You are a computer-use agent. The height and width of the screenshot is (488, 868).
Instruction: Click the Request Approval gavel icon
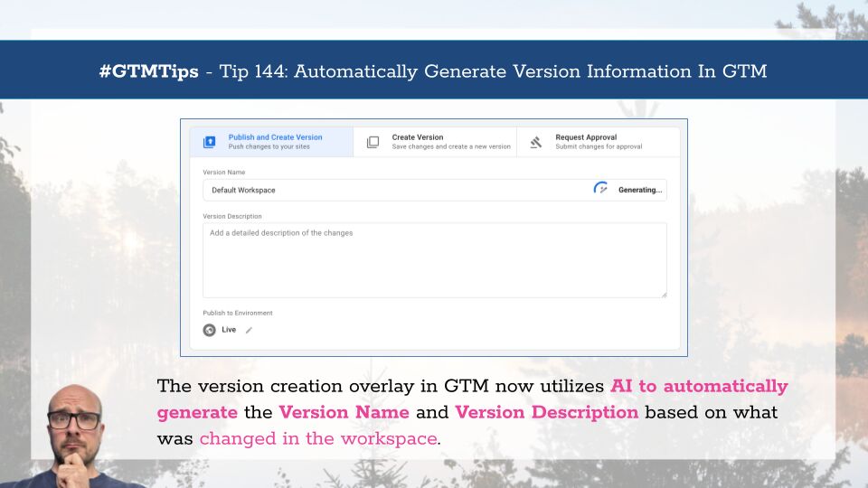[x=536, y=142]
